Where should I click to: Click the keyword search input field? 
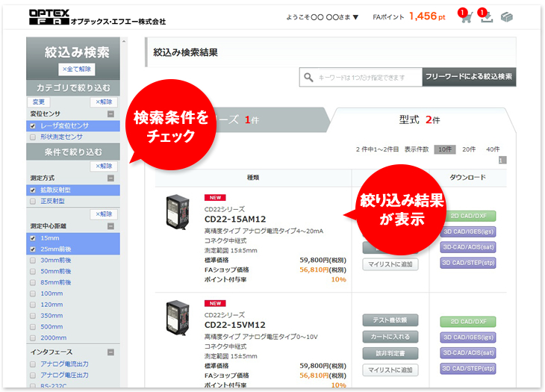coord(367,77)
